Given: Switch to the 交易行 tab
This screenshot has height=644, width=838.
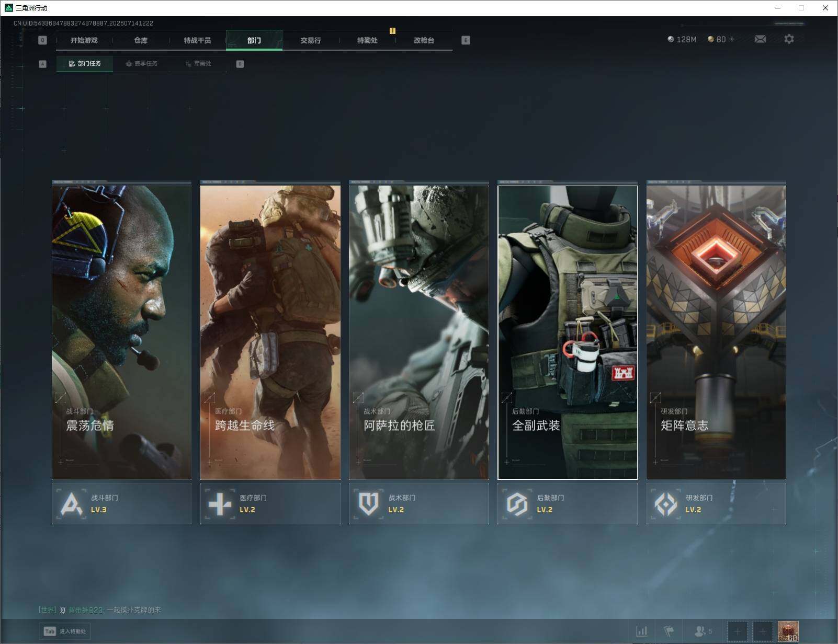Looking at the screenshot, I should pos(311,40).
